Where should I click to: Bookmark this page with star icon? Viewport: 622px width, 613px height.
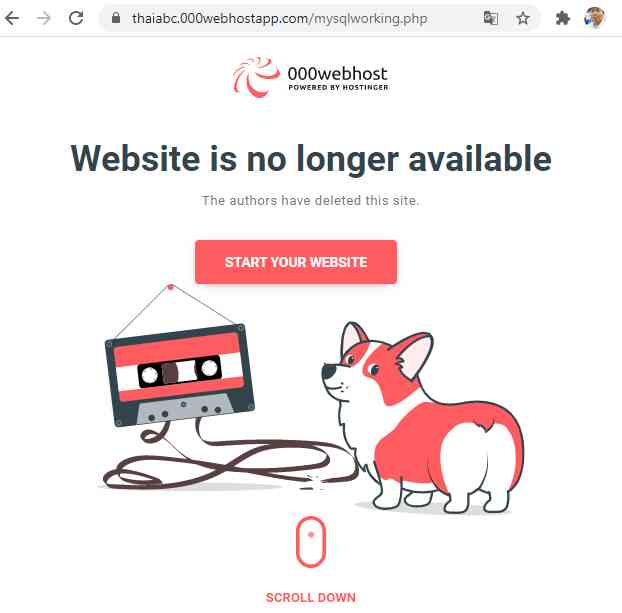pos(523,18)
